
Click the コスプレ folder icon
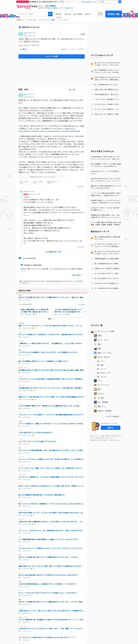[98, 377]
